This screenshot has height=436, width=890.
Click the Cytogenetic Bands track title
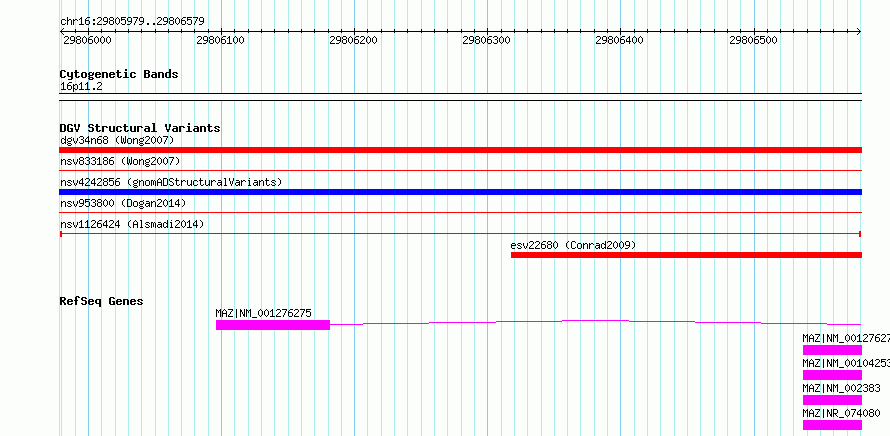tap(119, 74)
